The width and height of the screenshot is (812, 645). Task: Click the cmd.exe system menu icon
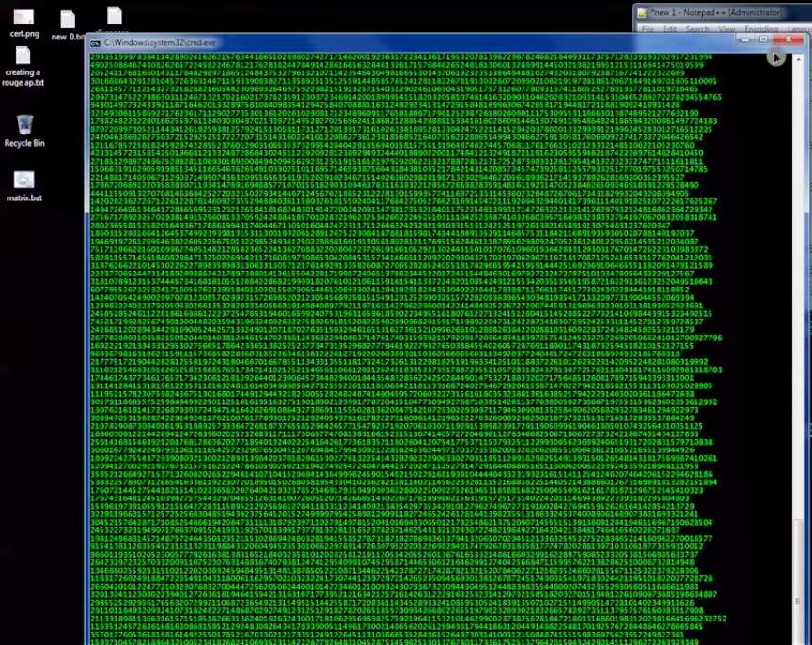(x=94, y=42)
